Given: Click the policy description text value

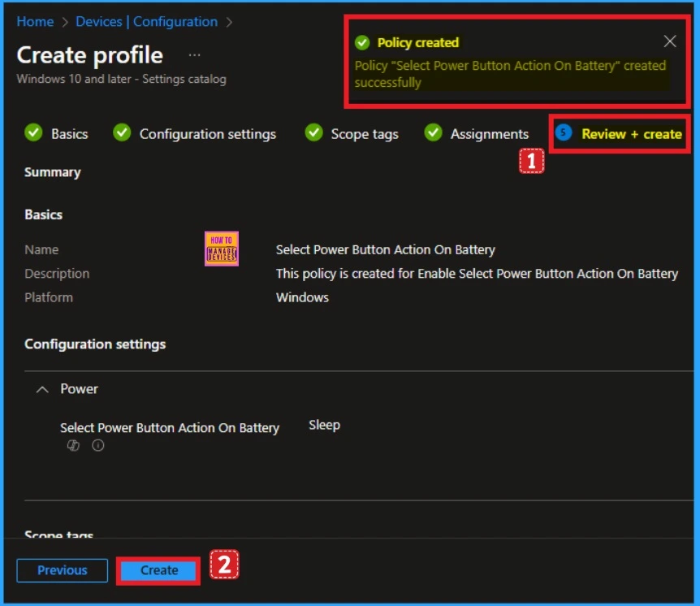Looking at the screenshot, I should click(477, 273).
